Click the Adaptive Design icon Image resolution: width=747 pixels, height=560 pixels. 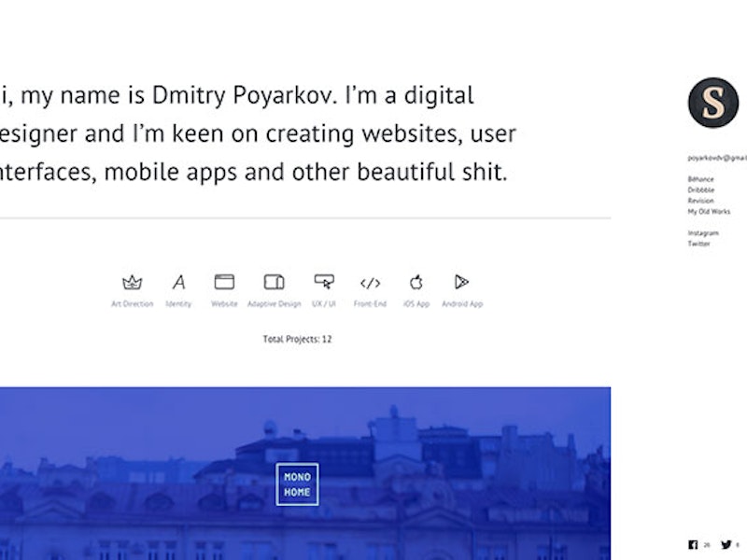(274, 283)
